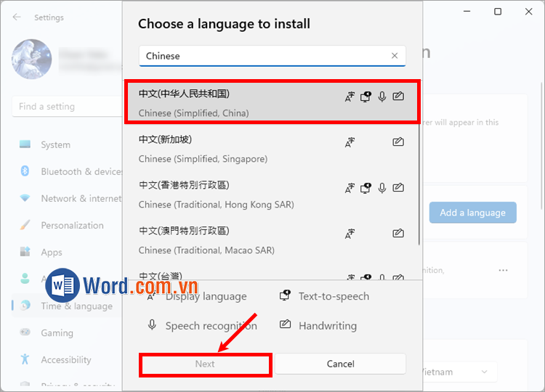Click microphone icon in Simplified China row

[382, 97]
